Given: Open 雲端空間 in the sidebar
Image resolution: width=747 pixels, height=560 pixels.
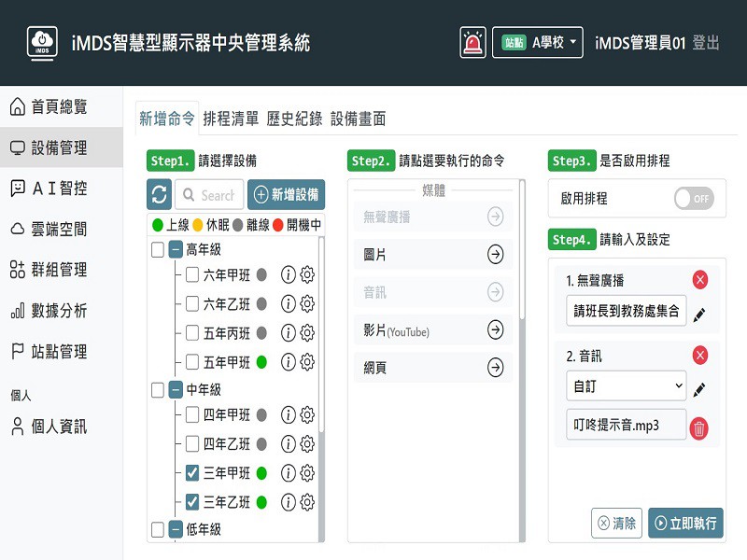Looking at the screenshot, I should pos(59,229).
